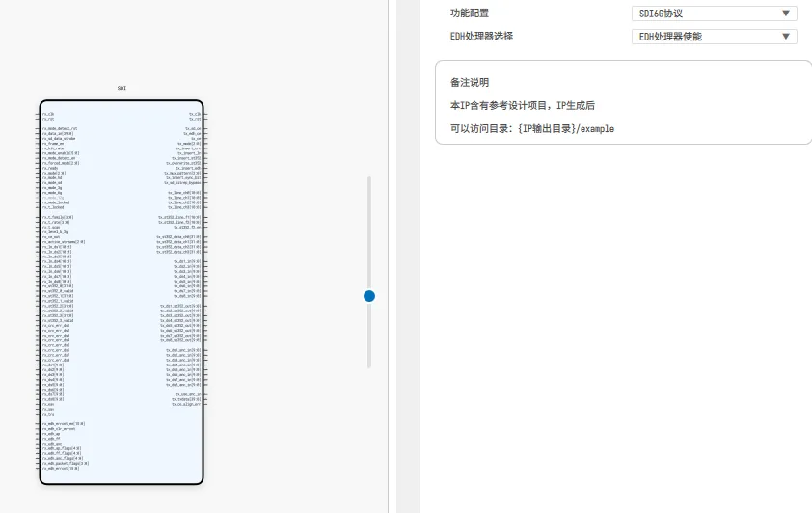This screenshot has height=513, width=812.
Task: Click the 功能配置 label
Action: 470,13
